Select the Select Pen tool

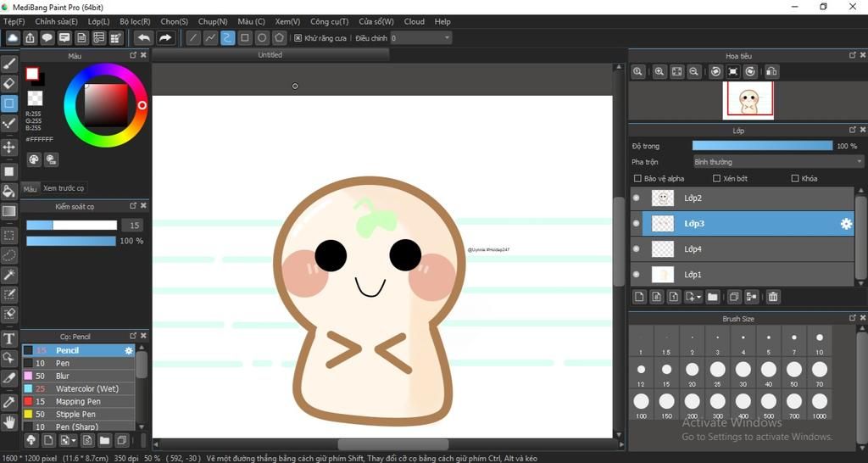coord(8,294)
